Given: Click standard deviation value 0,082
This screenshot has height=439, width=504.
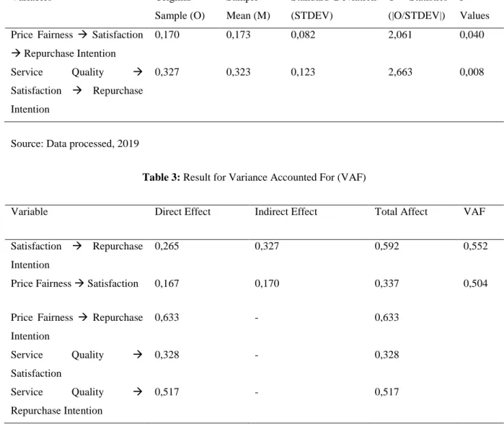Looking at the screenshot, I should [303, 35].
